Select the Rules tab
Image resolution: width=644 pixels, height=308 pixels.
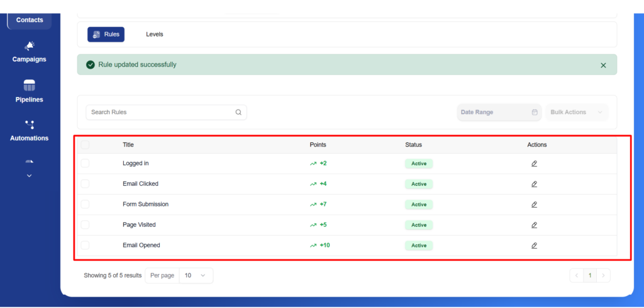click(106, 34)
